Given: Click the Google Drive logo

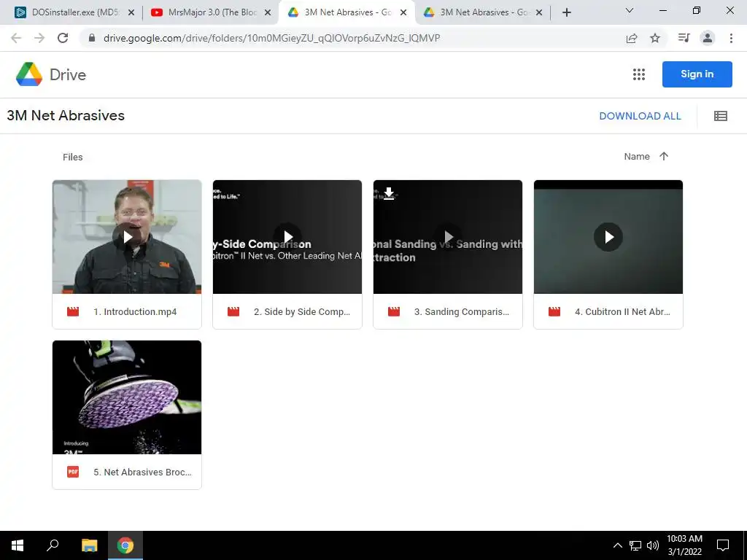Looking at the screenshot, I should click(29, 74).
